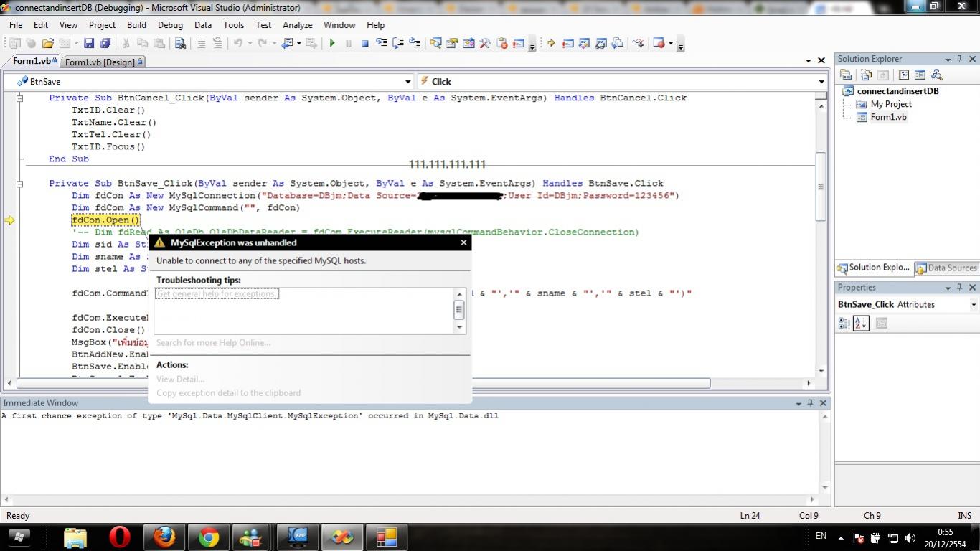Click the Windows Start button

[x=19, y=537]
